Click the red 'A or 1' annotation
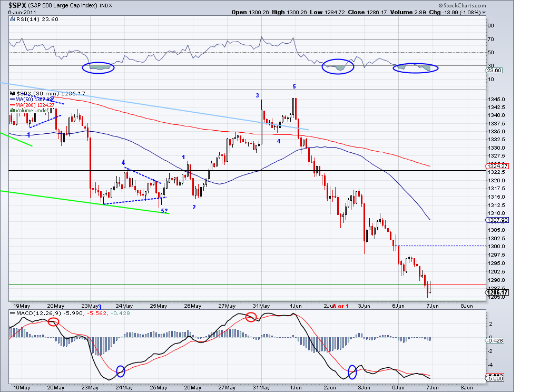Viewport: 540px width, 392px height. [x=341, y=306]
